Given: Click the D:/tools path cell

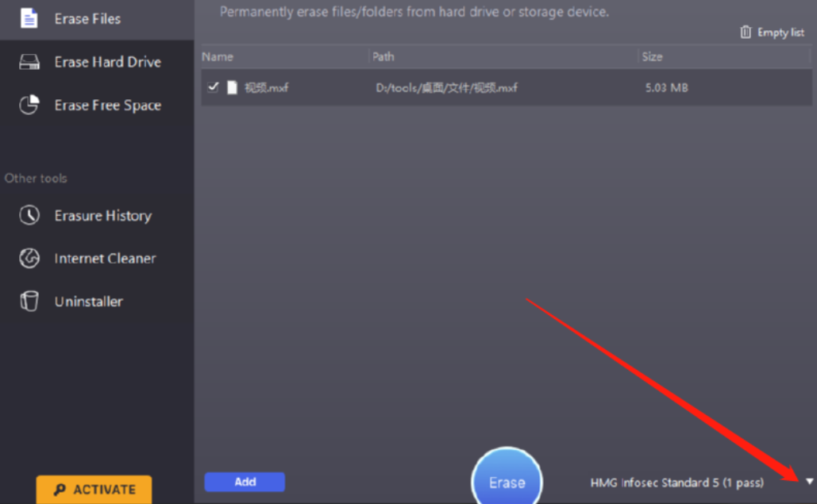Looking at the screenshot, I should (x=447, y=87).
